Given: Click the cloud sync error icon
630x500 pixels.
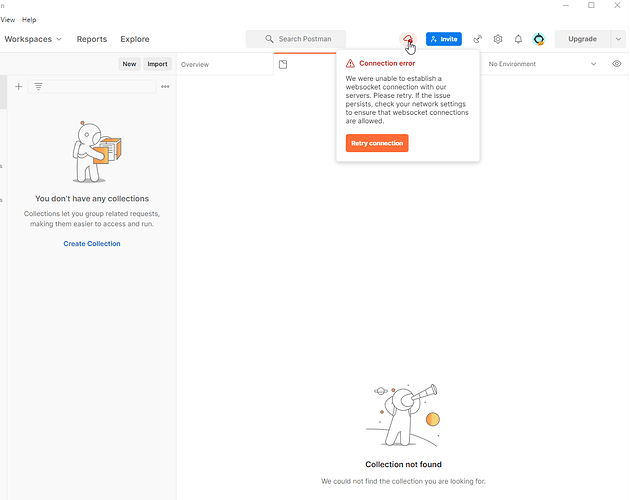Looking at the screenshot, I should (x=408, y=39).
